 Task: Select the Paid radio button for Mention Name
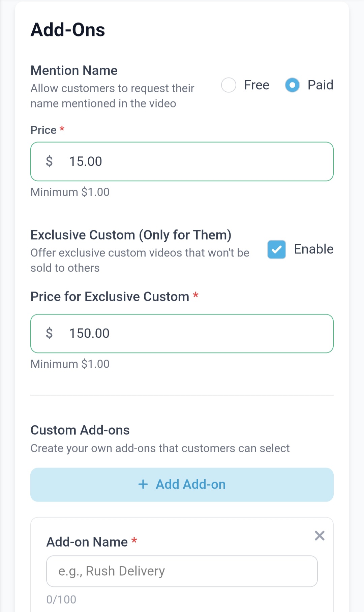[x=292, y=85]
